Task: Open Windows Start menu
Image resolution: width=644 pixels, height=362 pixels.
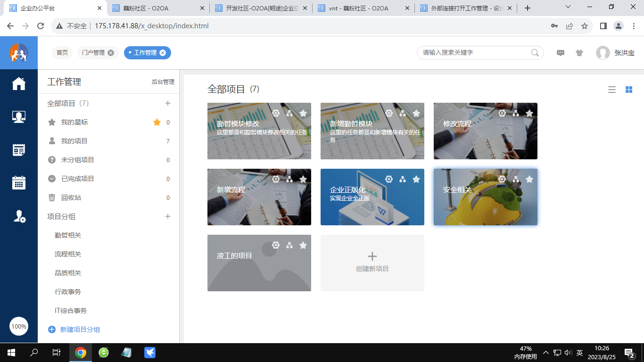Action: pos(11,353)
